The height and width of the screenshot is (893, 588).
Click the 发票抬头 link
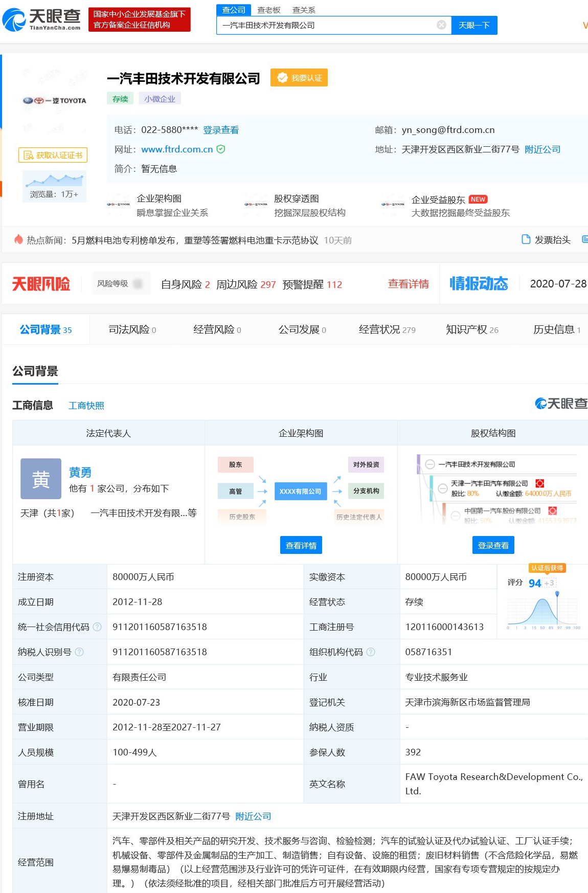tap(552, 240)
